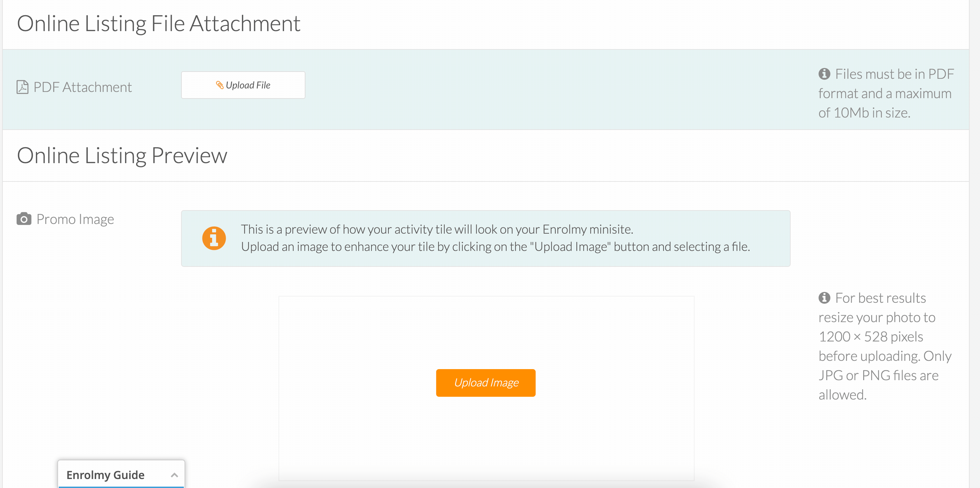Open the Enrolmy Guide panel label
The height and width of the screenshot is (488, 980).
tap(105, 475)
